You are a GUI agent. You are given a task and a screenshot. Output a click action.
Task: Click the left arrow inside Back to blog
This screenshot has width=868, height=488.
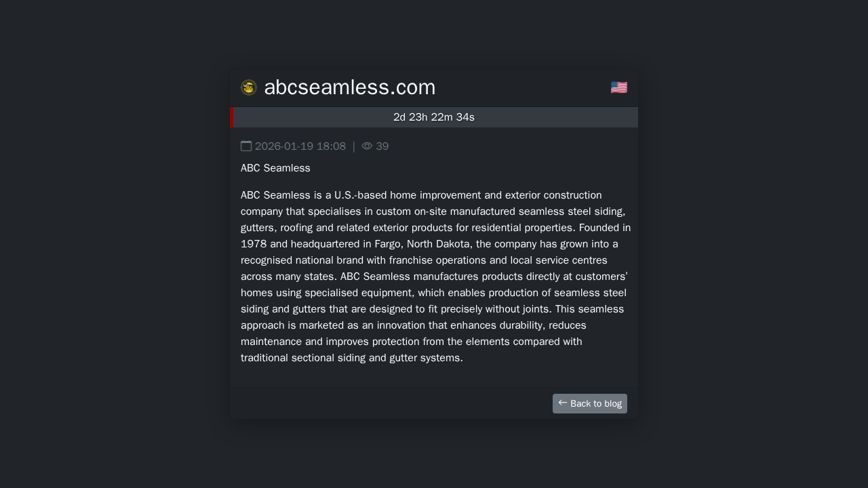[x=563, y=403]
